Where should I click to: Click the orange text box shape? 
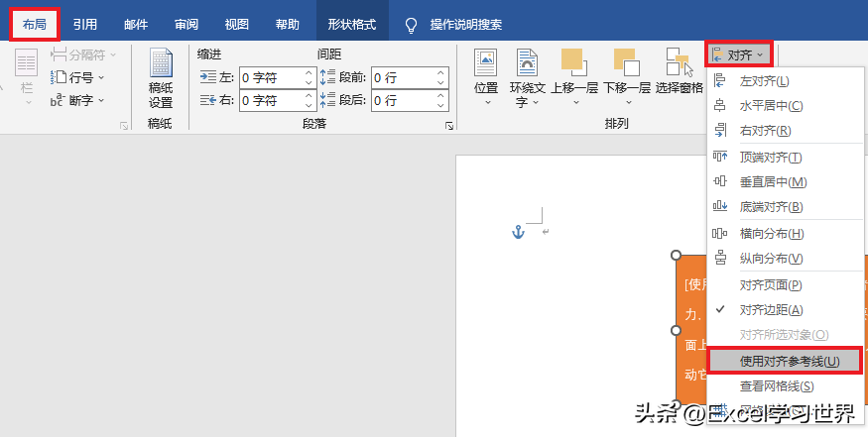692,330
